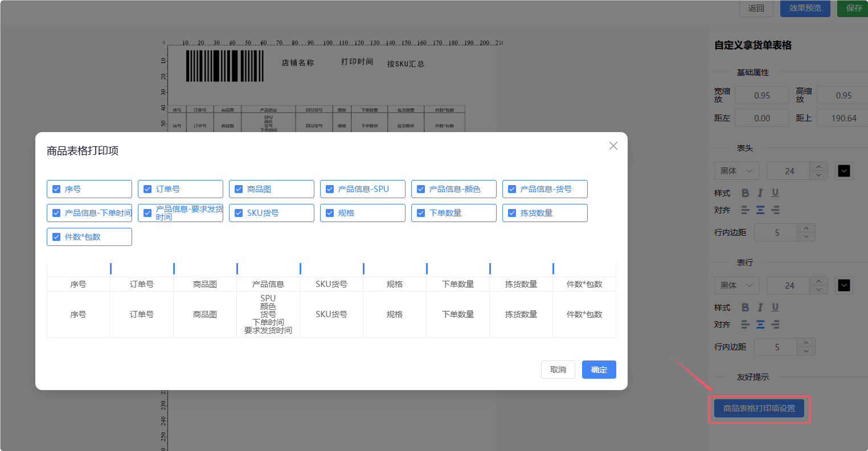Viewport: 868px width, 451px height.
Task: Set 表行 alignment to center
Action: click(760, 325)
